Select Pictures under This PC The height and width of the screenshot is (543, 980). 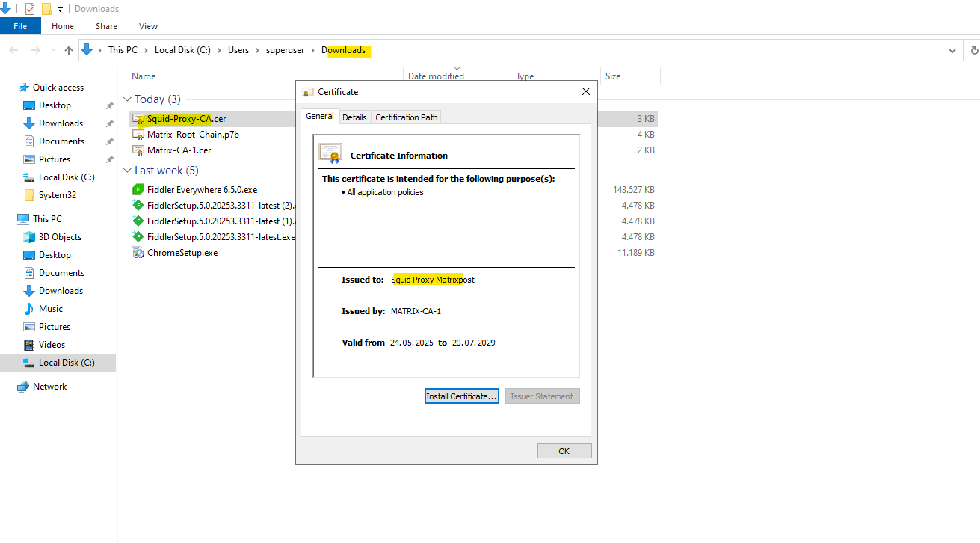point(55,327)
